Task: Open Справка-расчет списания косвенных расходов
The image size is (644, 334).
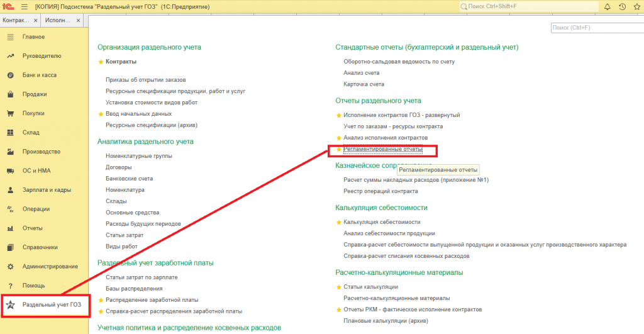Action: (x=406, y=256)
